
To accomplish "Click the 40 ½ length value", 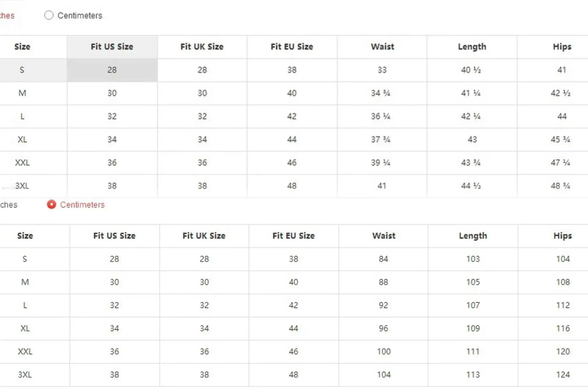I will click(x=471, y=70).
